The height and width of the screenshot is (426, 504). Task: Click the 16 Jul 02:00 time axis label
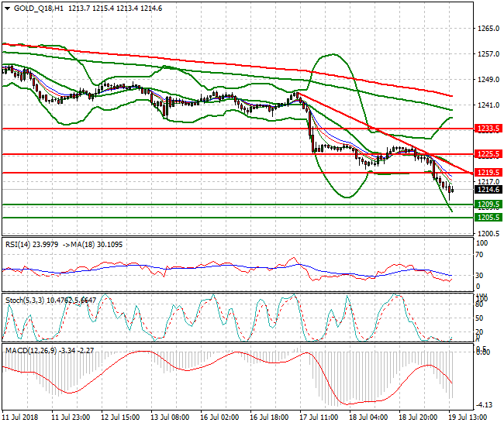click(x=219, y=417)
